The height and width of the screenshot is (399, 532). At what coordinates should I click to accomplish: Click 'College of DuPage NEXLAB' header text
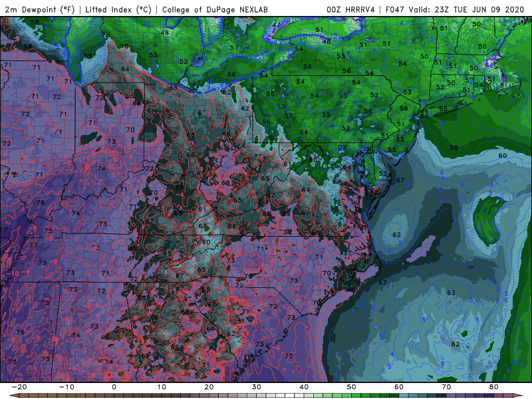[x=215, y=10]
